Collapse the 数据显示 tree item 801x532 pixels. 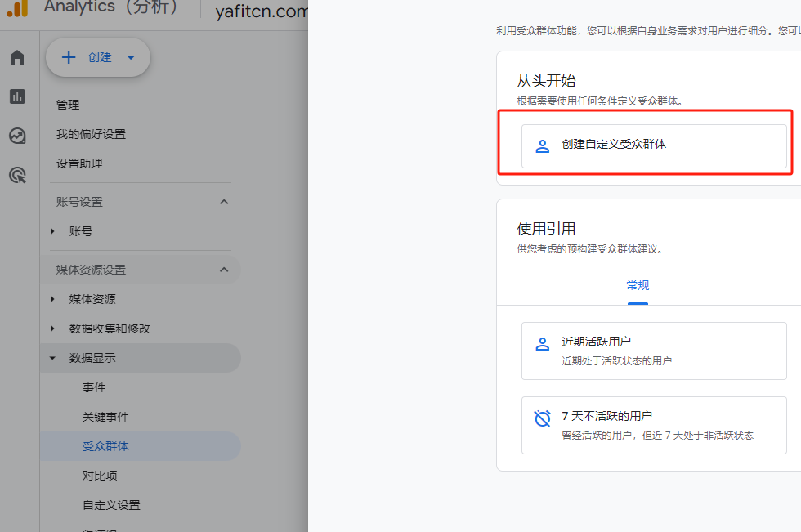53,358
